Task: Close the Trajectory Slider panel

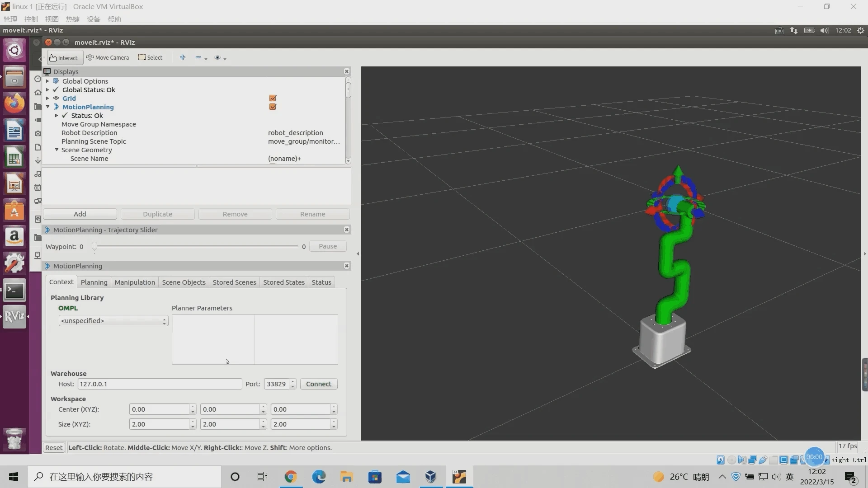Action: click(347, 230)
